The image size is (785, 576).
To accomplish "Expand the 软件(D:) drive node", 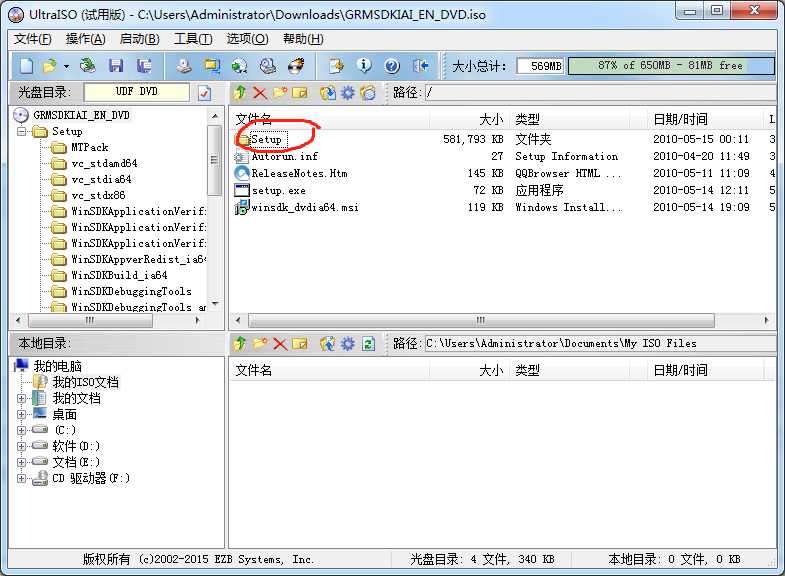I will click(21, 446).
